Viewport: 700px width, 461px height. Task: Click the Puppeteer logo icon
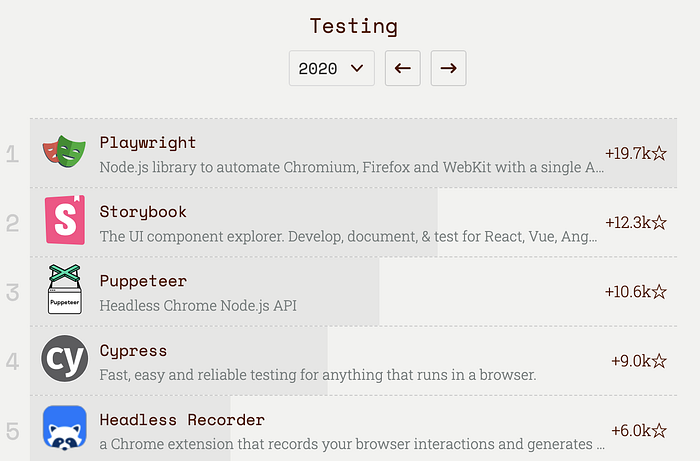coord(65,289)
